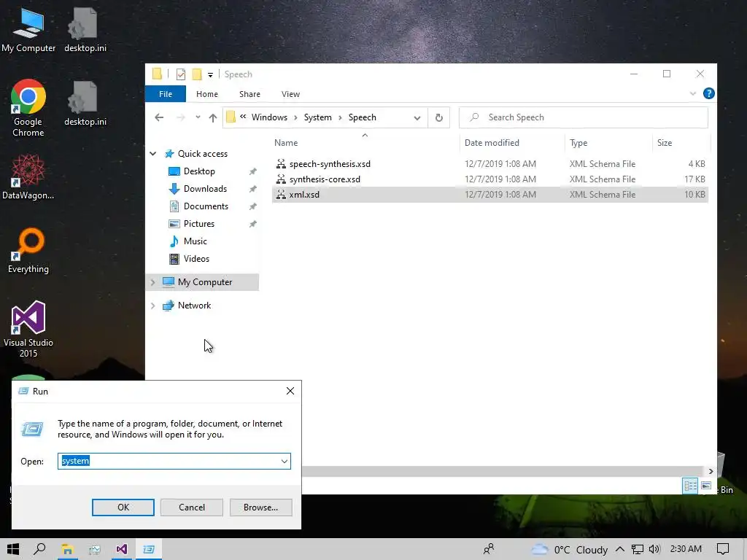This screenshot has height=560, width=747.
Task: Refresh the Speech folder view
Action: click(x=438, y=117)
